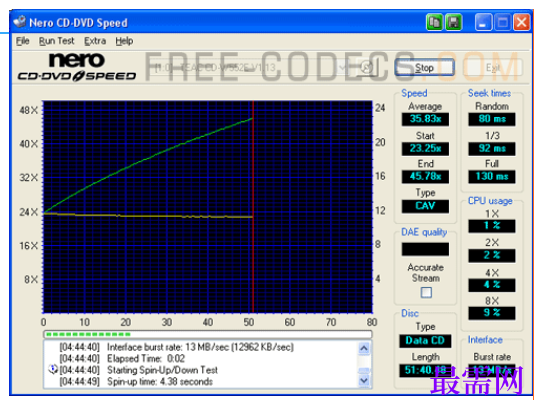Click the End speed value 45.78x

point(425,177)
